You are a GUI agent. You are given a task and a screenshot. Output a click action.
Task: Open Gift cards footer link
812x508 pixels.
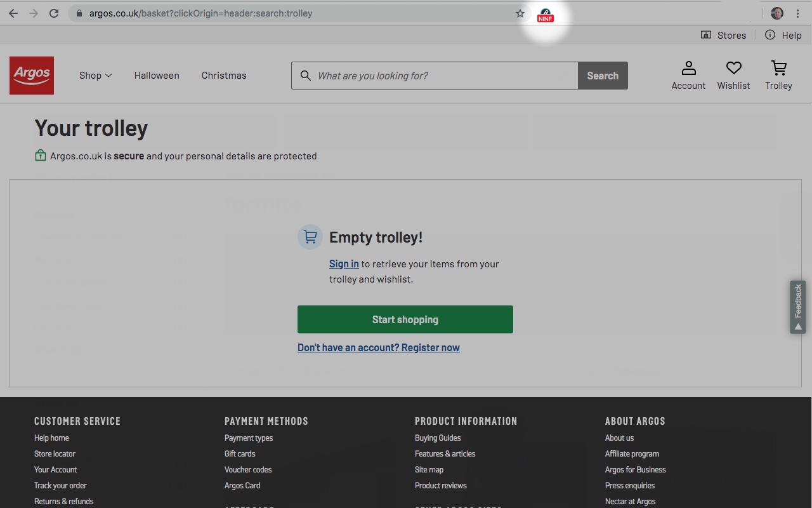(240, 453)
